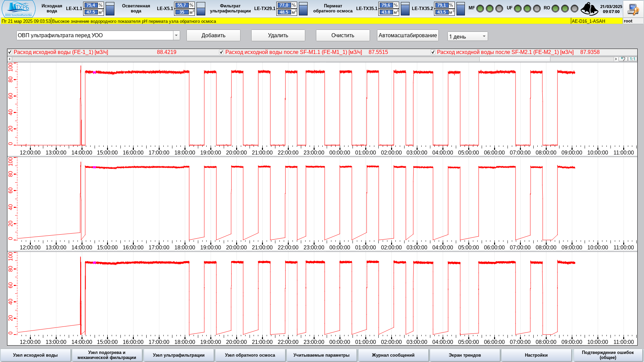Click the third gray UF status lamp

(537, 8)
